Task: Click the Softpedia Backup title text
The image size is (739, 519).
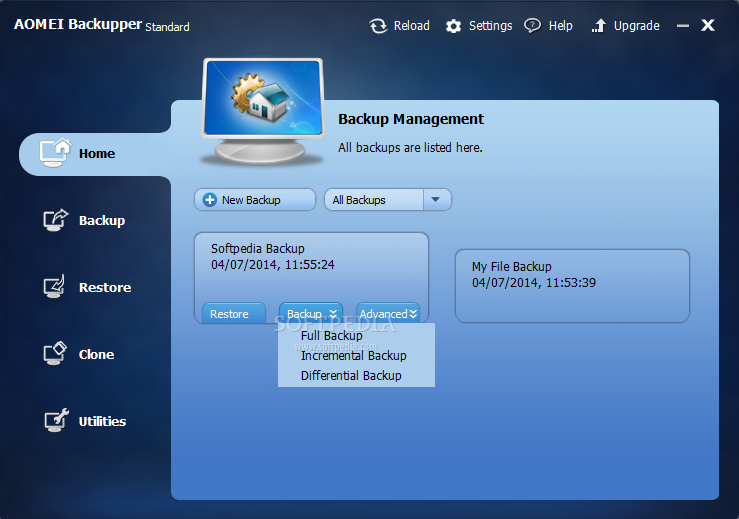Action: coord(258,248)
